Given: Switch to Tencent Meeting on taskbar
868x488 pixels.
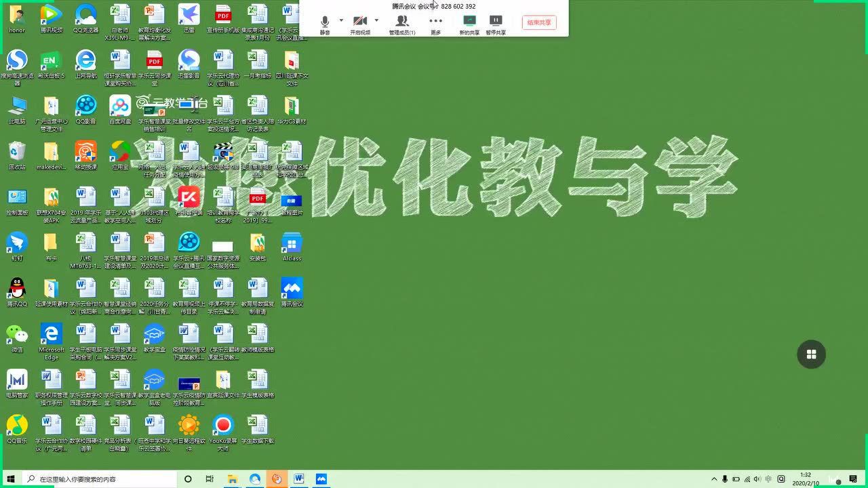Looking at the screenshot, I should [x=321, y=479].
